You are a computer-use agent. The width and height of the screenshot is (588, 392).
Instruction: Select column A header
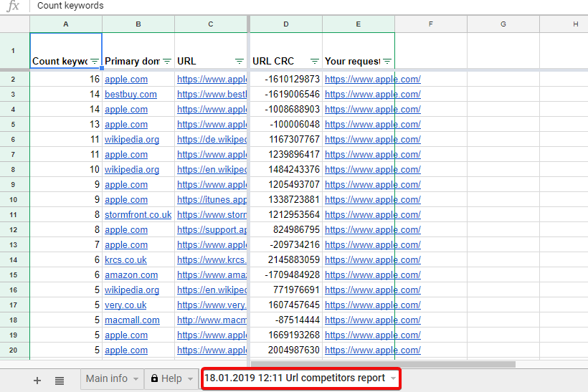[66, 24]
